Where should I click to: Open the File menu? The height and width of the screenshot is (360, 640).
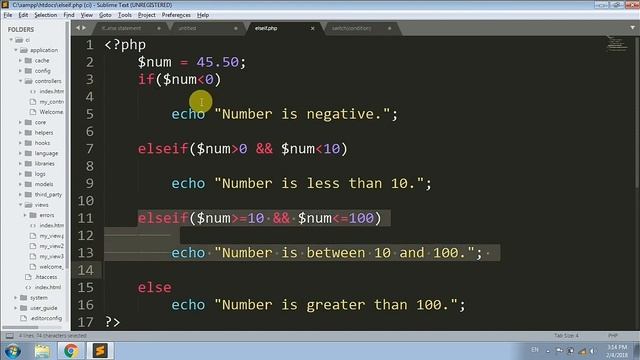(x=8, y=15)
